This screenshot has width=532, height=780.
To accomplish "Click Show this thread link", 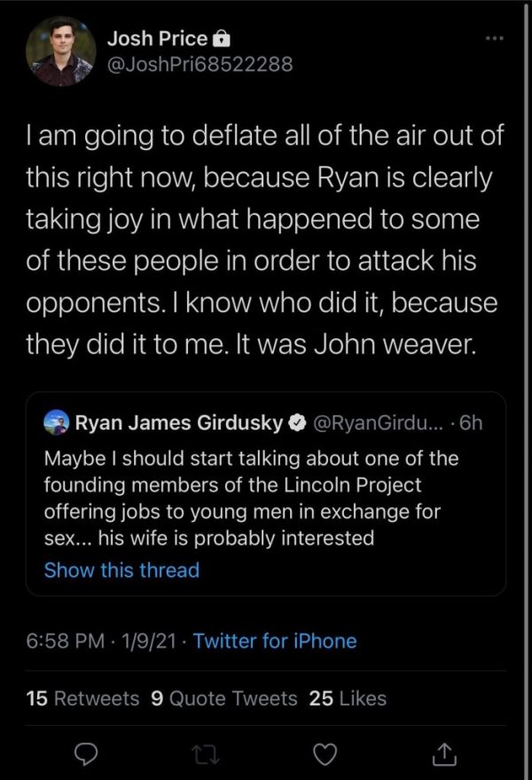I will coord(121,570).
